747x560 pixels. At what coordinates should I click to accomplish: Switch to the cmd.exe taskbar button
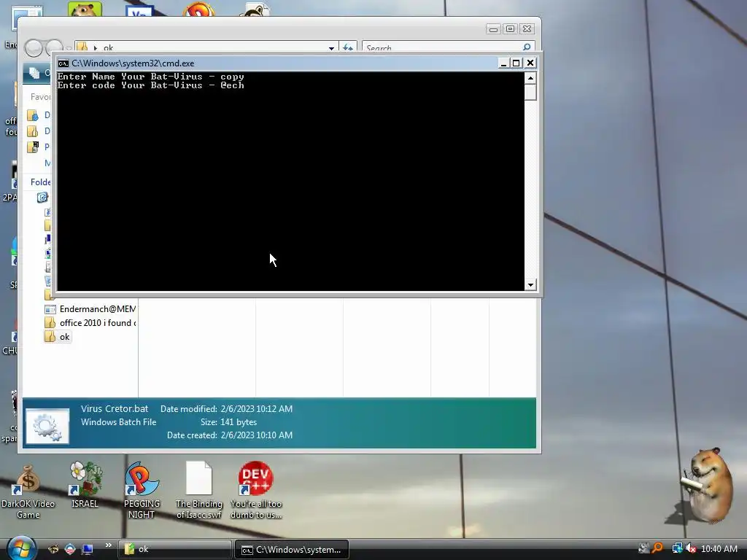pyautogui.click(x=292, y=549)
